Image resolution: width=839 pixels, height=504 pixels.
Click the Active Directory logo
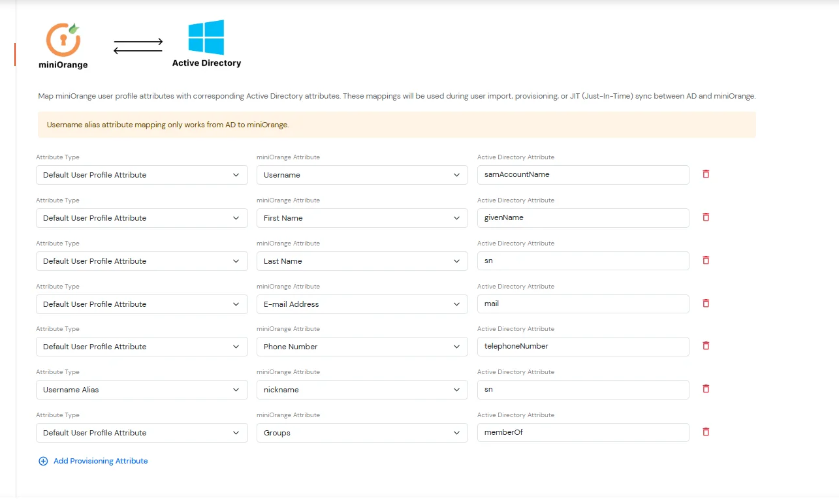206,37
